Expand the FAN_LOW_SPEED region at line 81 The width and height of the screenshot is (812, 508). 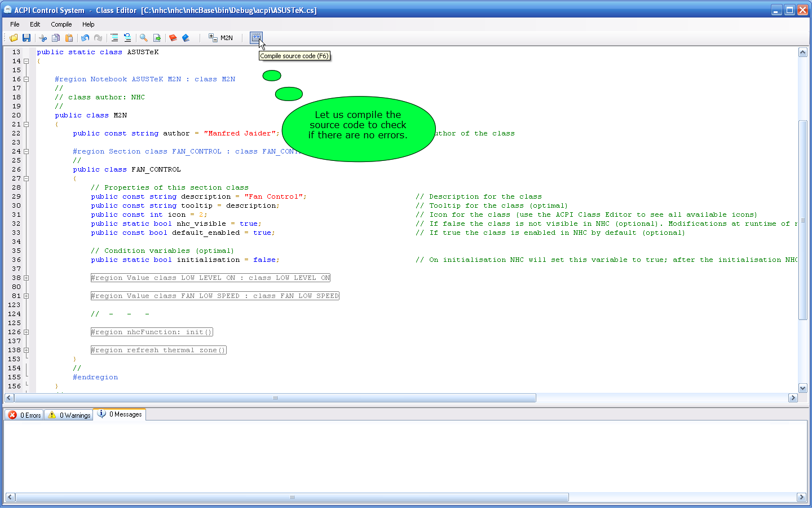pos(26,296)
